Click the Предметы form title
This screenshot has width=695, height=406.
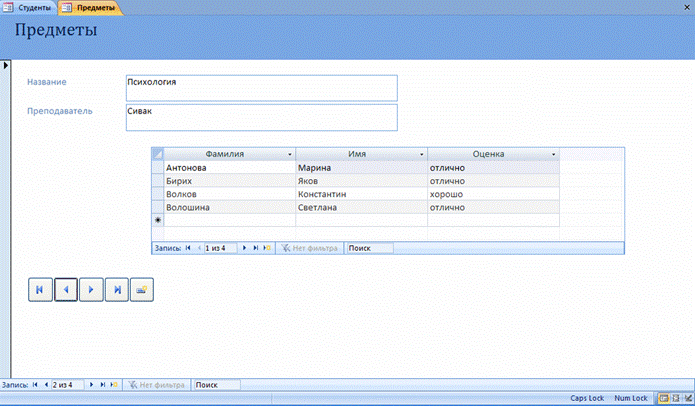[56, 30]
